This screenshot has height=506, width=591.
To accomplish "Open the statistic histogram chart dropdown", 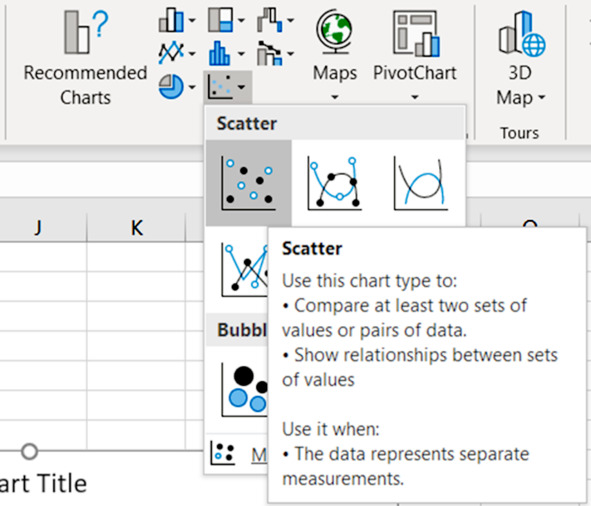I will click(226, 53).
